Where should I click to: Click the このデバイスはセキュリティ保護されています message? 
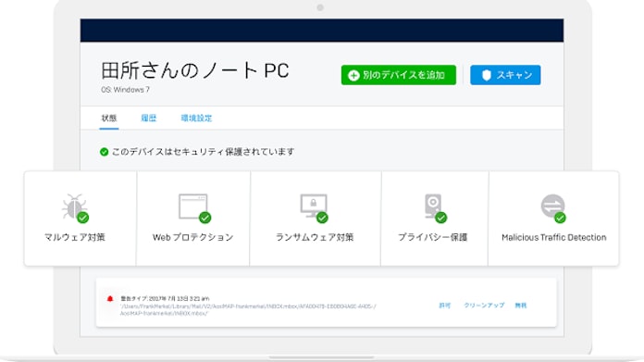tap(203, 152)
